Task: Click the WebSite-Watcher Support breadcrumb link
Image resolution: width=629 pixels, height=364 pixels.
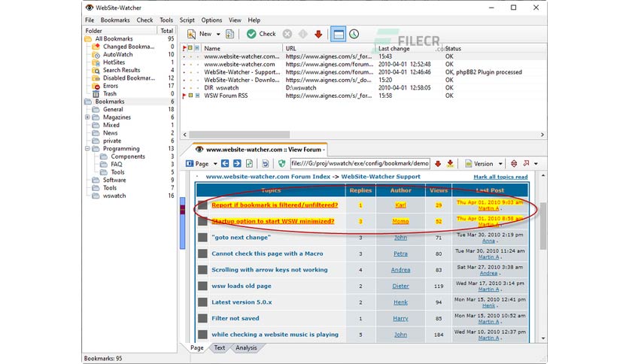Action: (381, 177)
